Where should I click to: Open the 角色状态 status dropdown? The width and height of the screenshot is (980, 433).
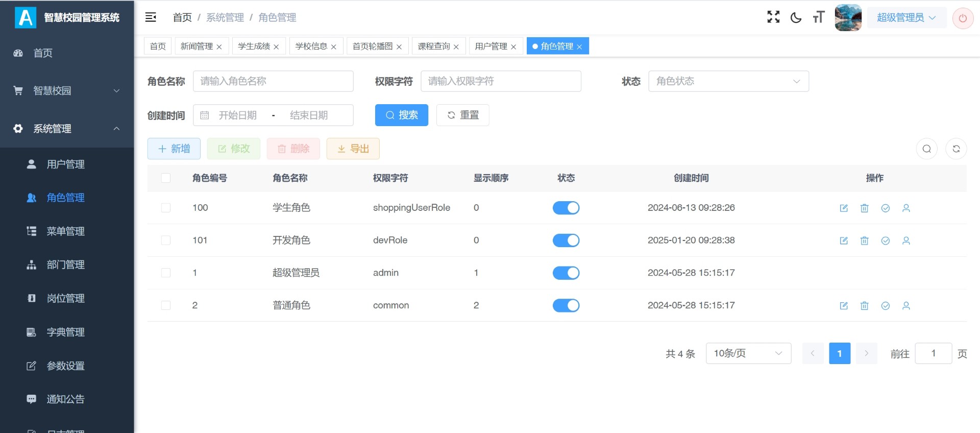(x=728, y=81)
